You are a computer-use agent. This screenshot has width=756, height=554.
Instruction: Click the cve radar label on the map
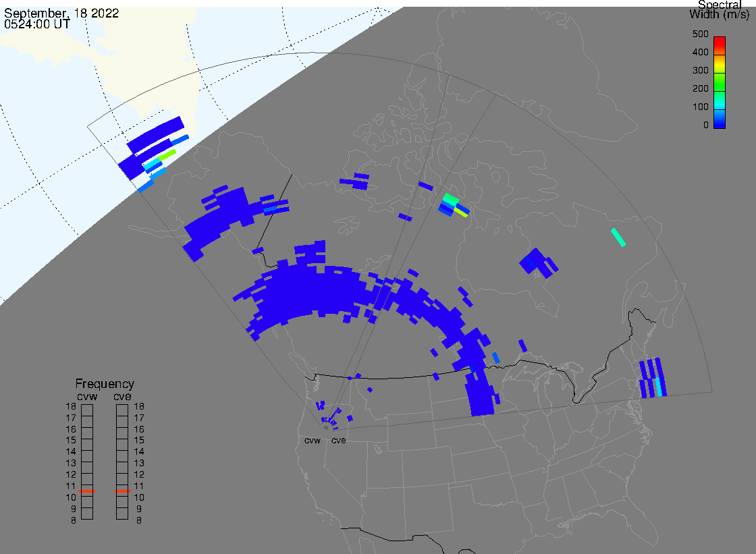click(338, 440)
